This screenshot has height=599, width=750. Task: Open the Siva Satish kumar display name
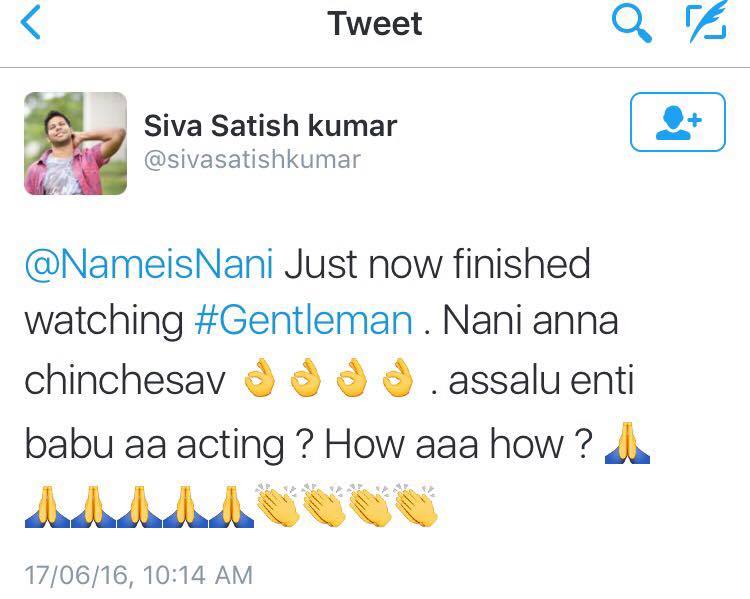tap(270, 126)
